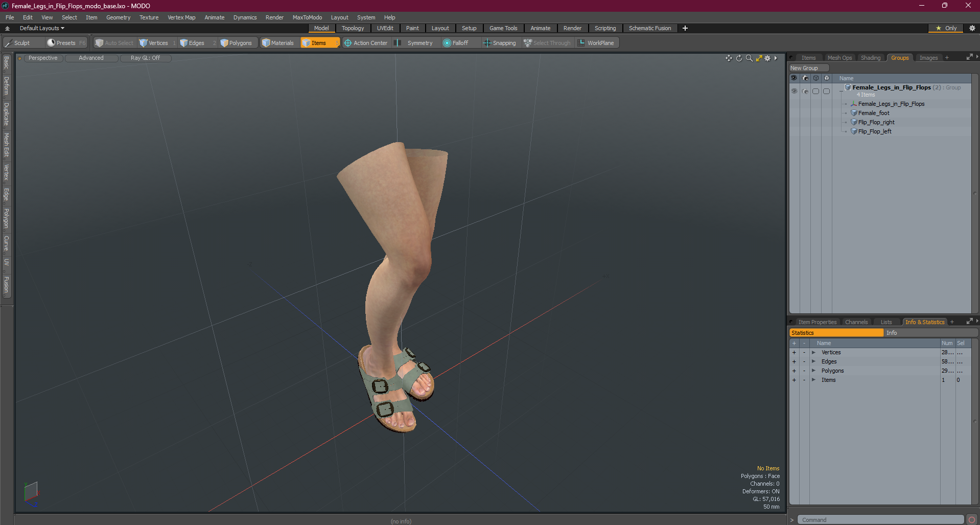Click the Statistics button
The image size is (980, 525).
coord(836,333)
